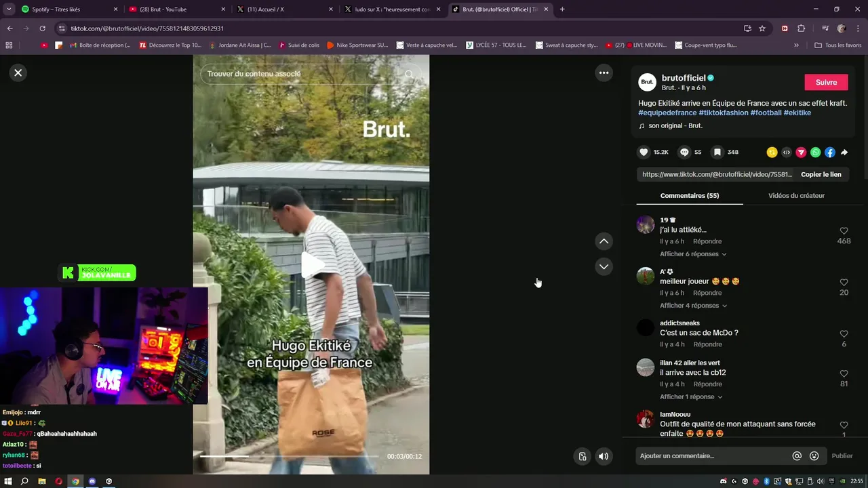Screen dimensions: 868x488
Task: Open the Windows Start menu
Action: coord(8,481)
